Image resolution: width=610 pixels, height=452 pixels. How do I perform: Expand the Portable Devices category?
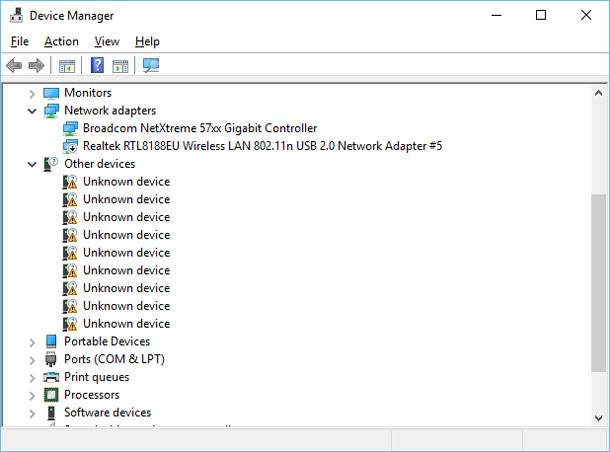coord(32,342)
